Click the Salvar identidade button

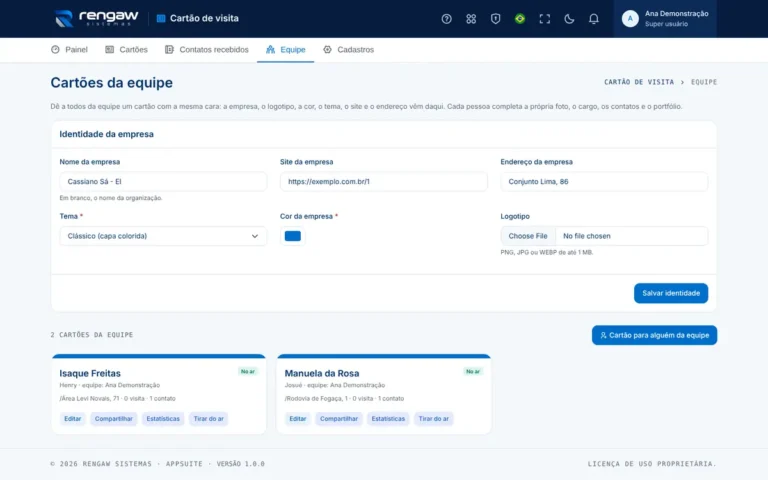[671, 293]
